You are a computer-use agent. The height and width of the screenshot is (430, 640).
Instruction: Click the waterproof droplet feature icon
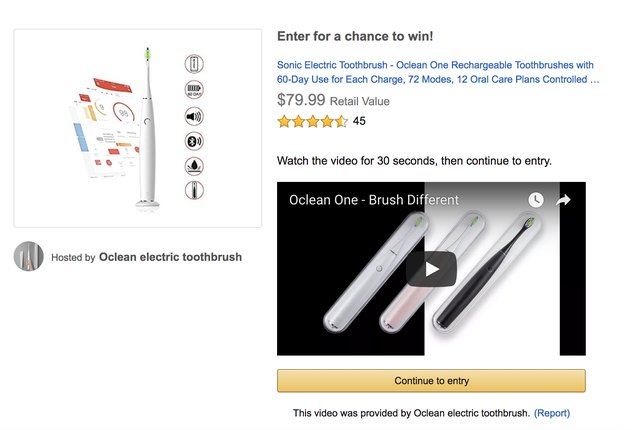[x=194, y=166]
